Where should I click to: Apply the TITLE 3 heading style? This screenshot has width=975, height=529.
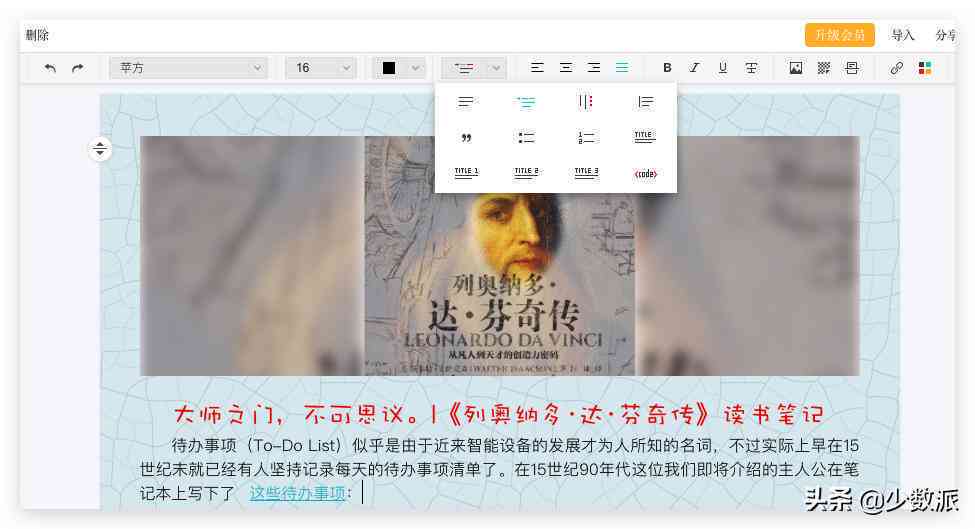pos(586,173)
